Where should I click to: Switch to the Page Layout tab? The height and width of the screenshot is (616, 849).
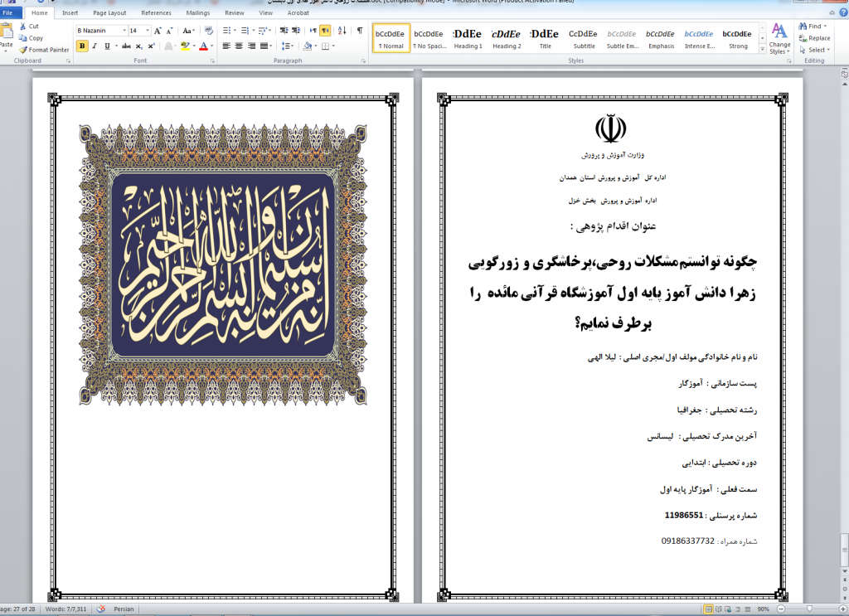pos(109,13)
